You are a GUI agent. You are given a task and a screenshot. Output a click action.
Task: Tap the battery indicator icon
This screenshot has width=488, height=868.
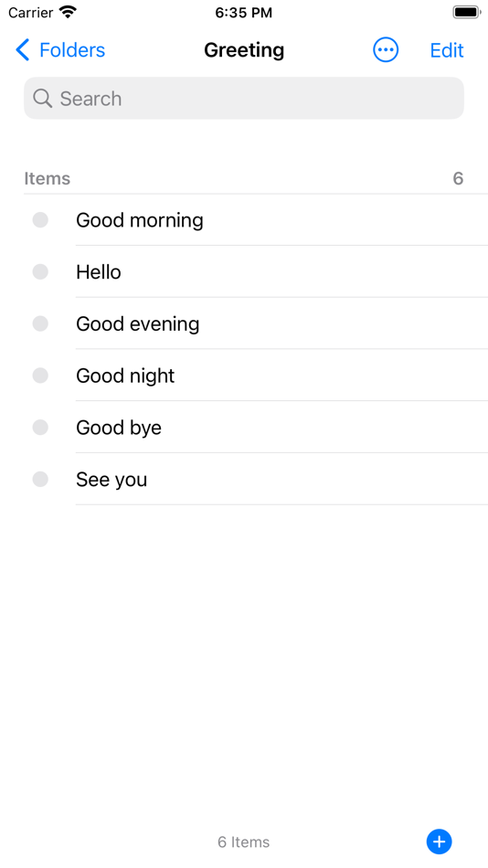click(x=467, y=12)
